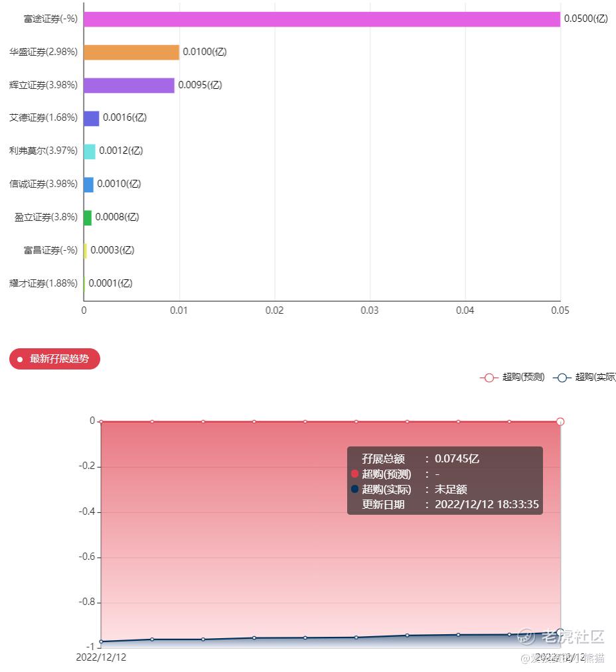Click the 盈立证券 green bar

click(88, 218)
